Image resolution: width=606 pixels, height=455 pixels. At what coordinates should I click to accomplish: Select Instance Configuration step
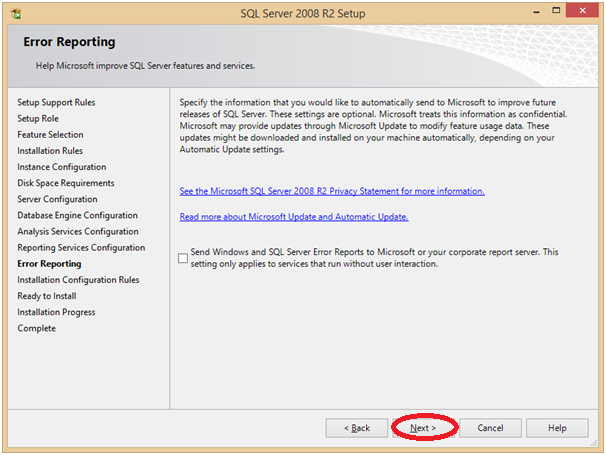(61, 167)
